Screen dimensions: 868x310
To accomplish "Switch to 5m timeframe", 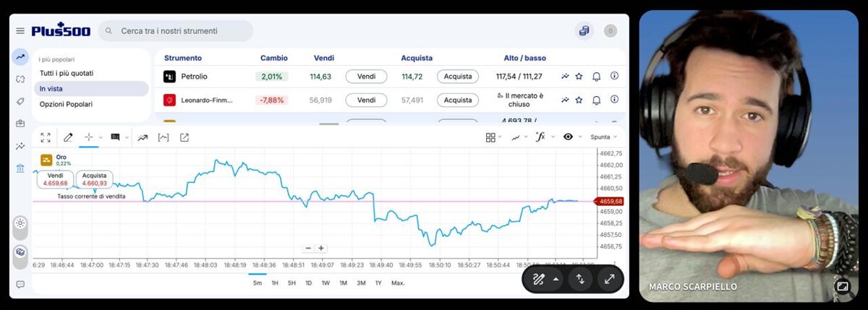I will [x=258, y=283].
